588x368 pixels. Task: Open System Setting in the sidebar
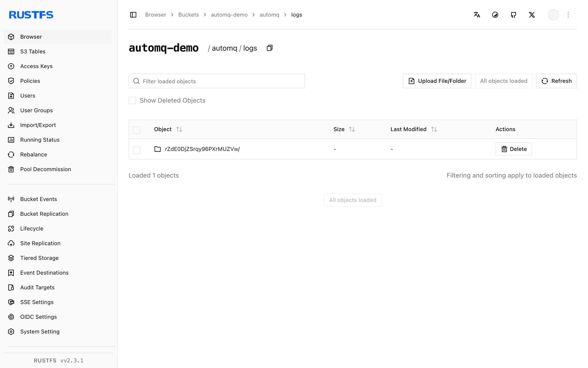coord(58,332)
